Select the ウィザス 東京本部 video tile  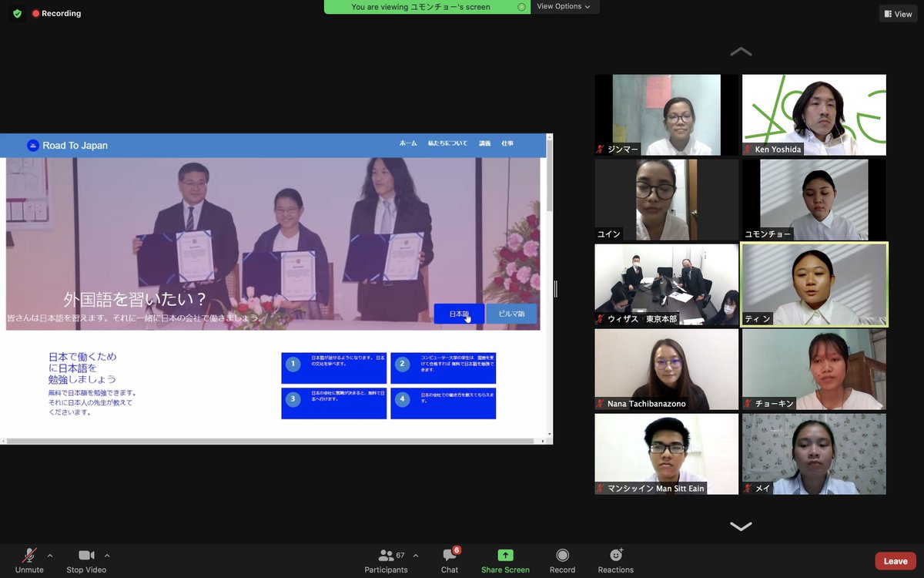[x=667, y=284]
